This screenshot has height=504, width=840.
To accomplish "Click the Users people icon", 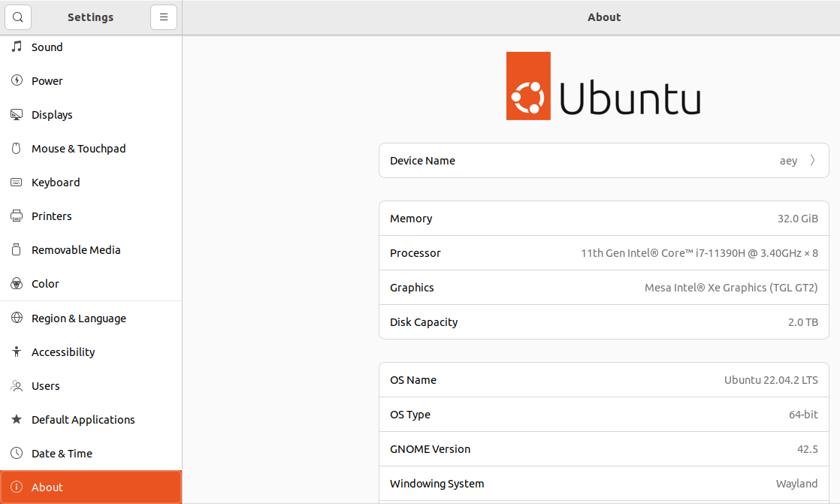I will tap(17, 385).
